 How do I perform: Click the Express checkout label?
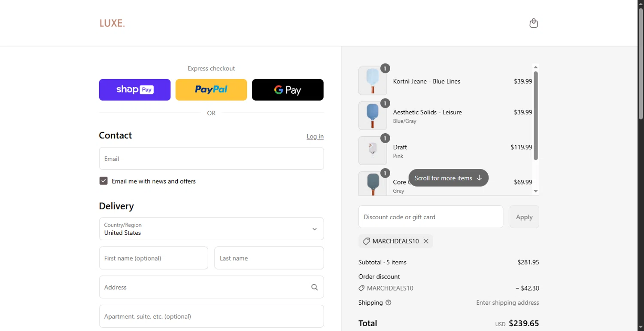[x=211, y=68]
